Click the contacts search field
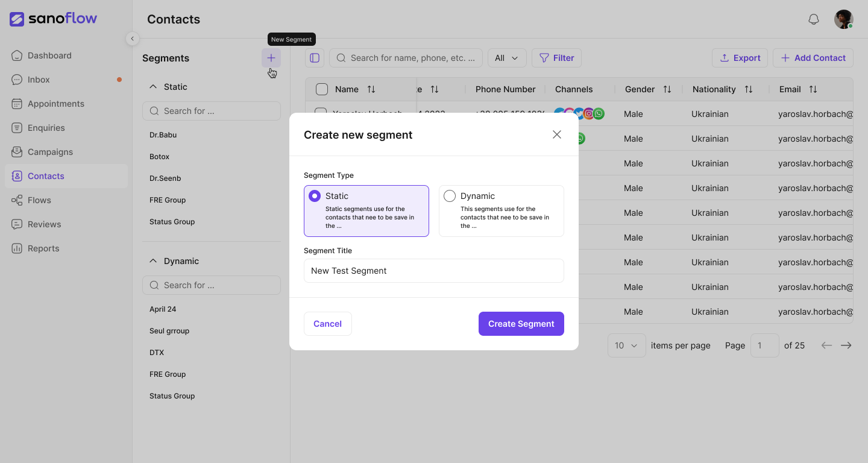 pyautogui.click(x=406, y=58)
